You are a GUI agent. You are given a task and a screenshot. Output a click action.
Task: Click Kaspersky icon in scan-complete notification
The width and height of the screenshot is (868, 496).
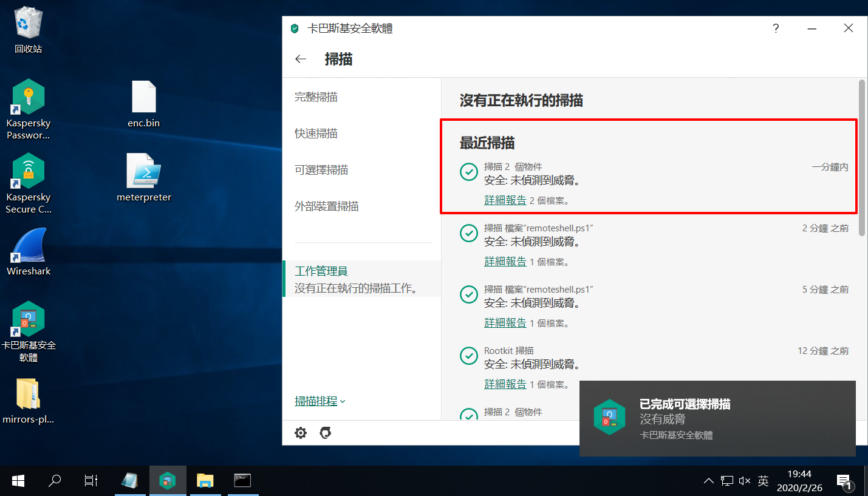click(x=609, y=417)
